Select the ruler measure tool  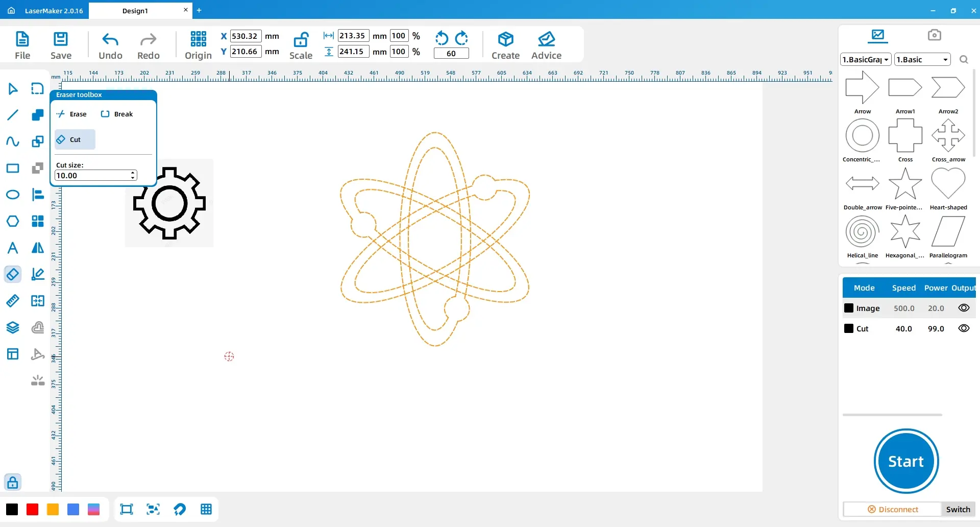(13, 301)
